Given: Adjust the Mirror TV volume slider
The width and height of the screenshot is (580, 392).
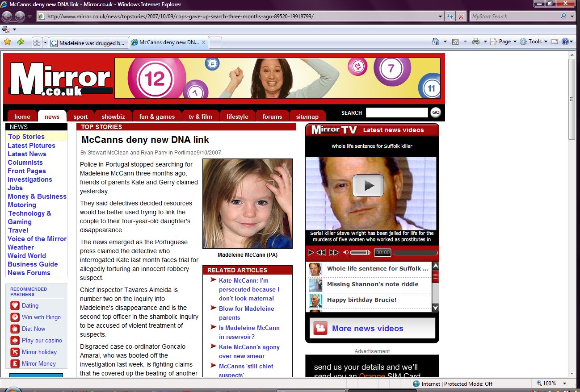Looking at the screenshot, I should [x=360, y=253].
